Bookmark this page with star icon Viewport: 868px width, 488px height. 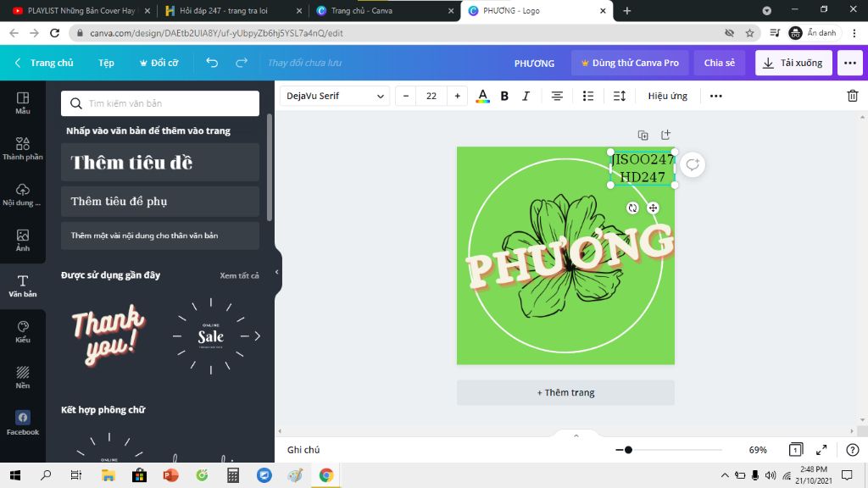(x=749, y=33)
